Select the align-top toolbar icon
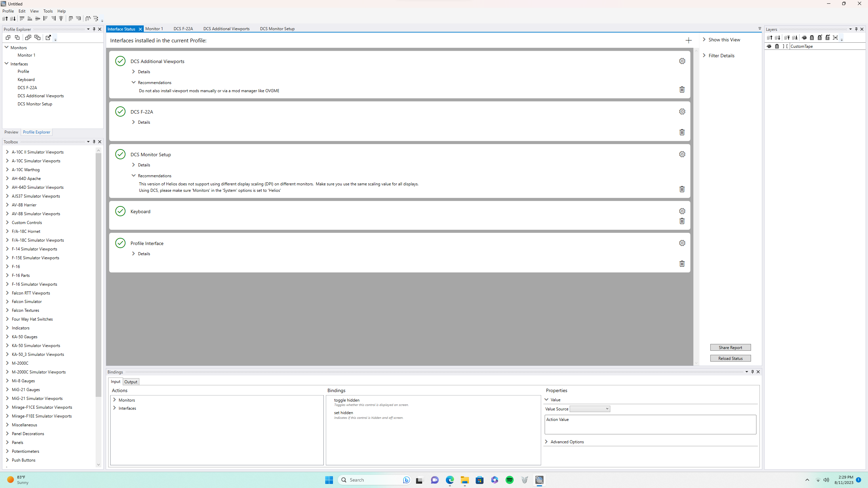The height and width of the screenshot is (488, 868). [x=22, y=19]
